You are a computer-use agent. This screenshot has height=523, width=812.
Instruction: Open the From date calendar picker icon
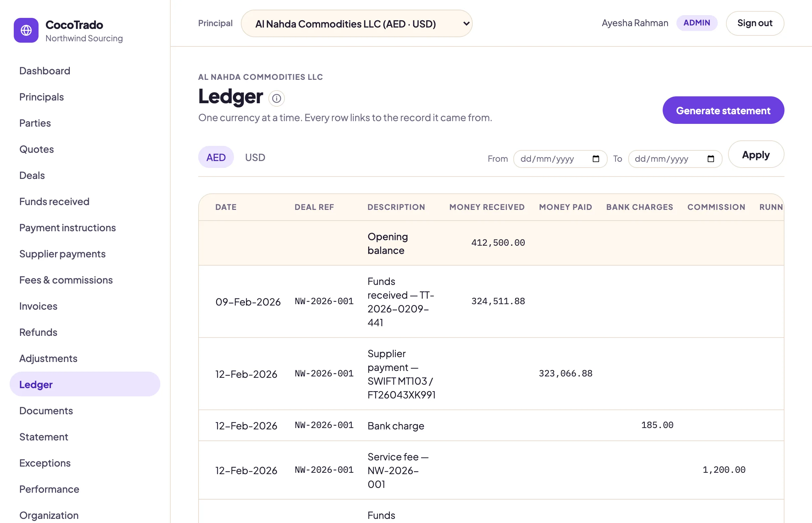pos(596,159)
